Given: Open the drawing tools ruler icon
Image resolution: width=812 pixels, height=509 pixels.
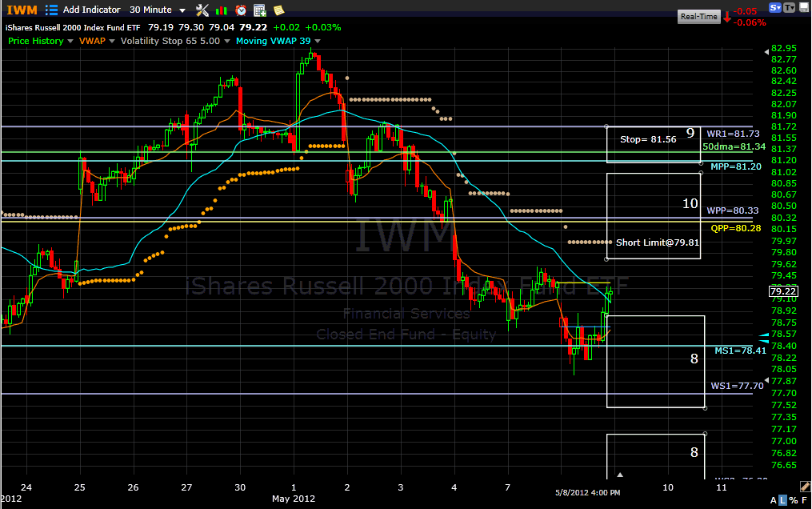Looking at the screenshot, I should click(x=804, y=486).
